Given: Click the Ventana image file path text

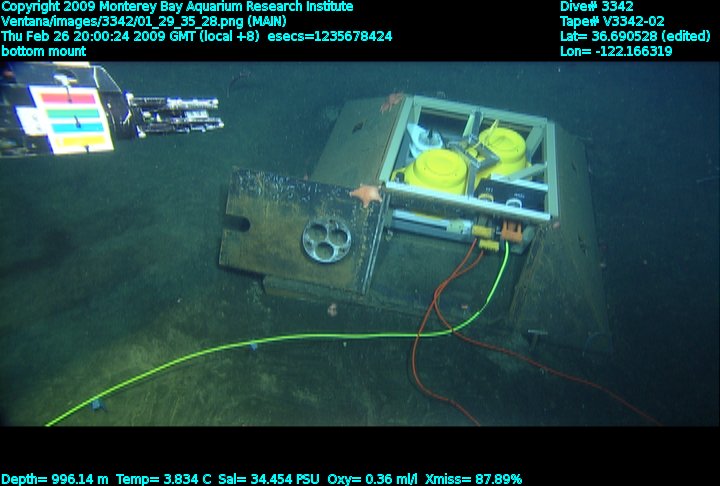Looking at the screenshot, I should [x=143, y=21].
